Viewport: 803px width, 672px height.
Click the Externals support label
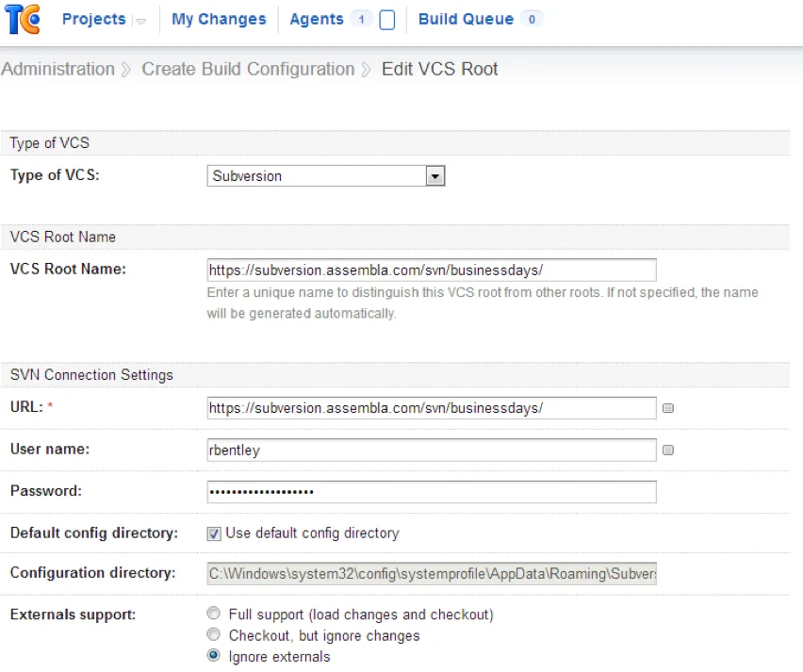click(73, 615)
